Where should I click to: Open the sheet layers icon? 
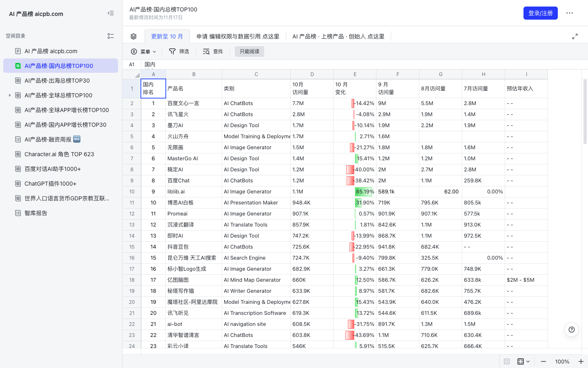pyautogui.click(x=134, y=36)
